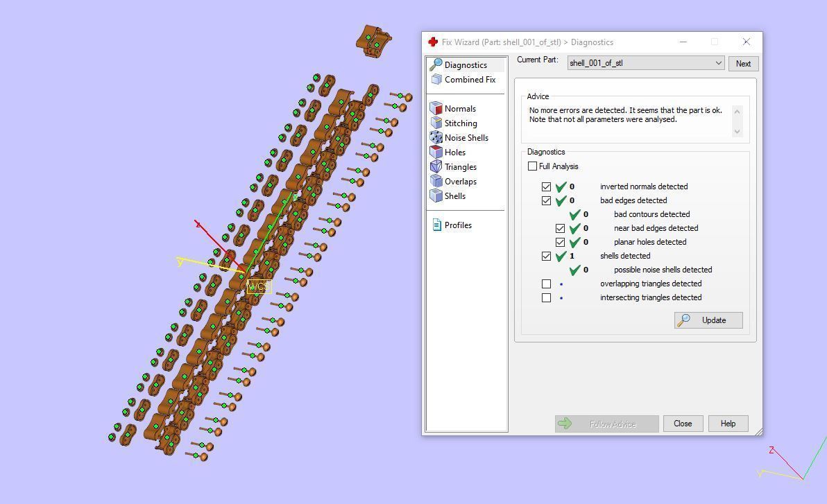Image resolution: width=827 pixels, height=504 pixels.
Task: Uncheck near bad edges detected checkbox
Action: click(560, 228)
